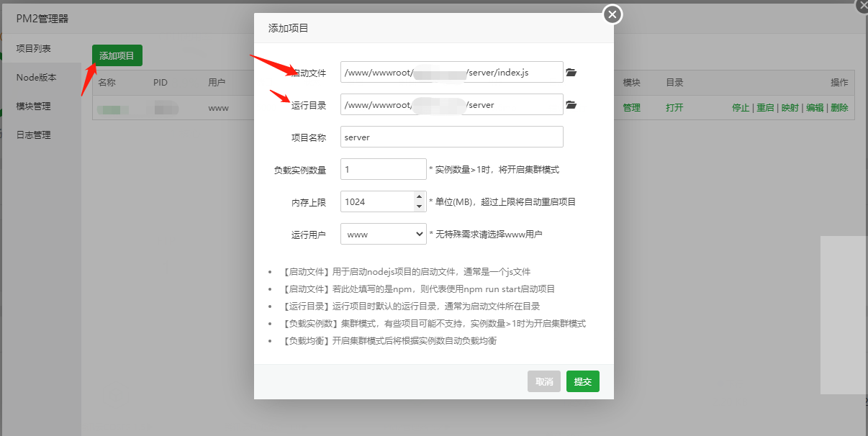
Task: Edit the 项目名称 field containing server
Action: pyautogui.click(x=452, y=137)
